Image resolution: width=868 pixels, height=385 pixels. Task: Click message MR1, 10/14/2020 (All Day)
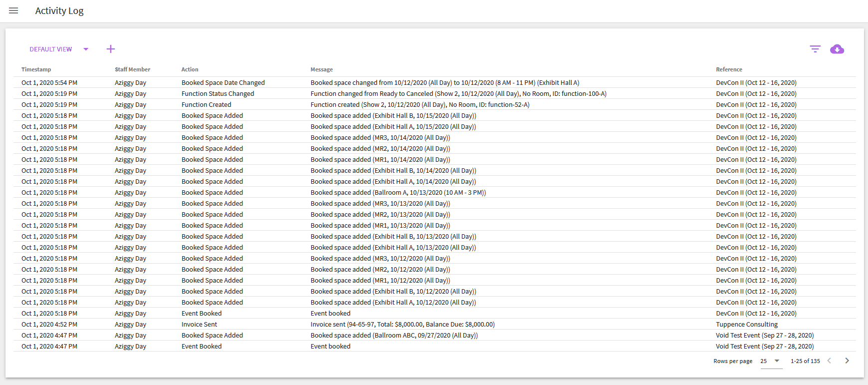point(380,159)
